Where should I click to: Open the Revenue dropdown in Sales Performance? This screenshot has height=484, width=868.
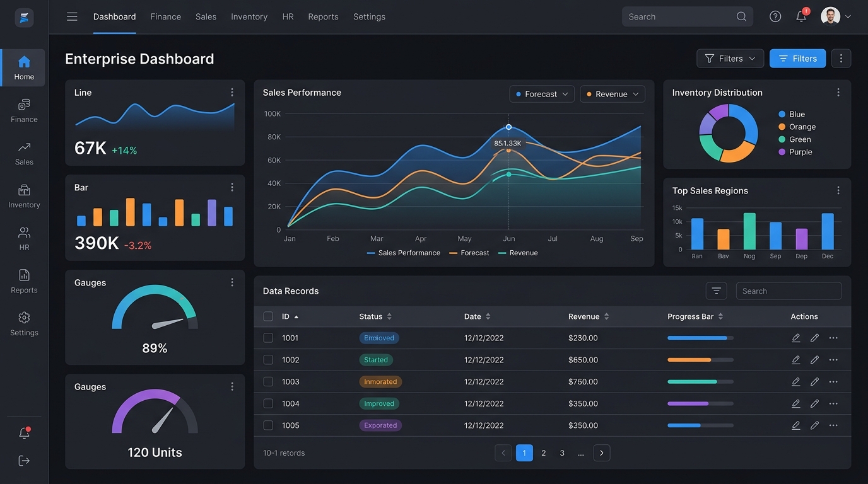coord(613,94)
